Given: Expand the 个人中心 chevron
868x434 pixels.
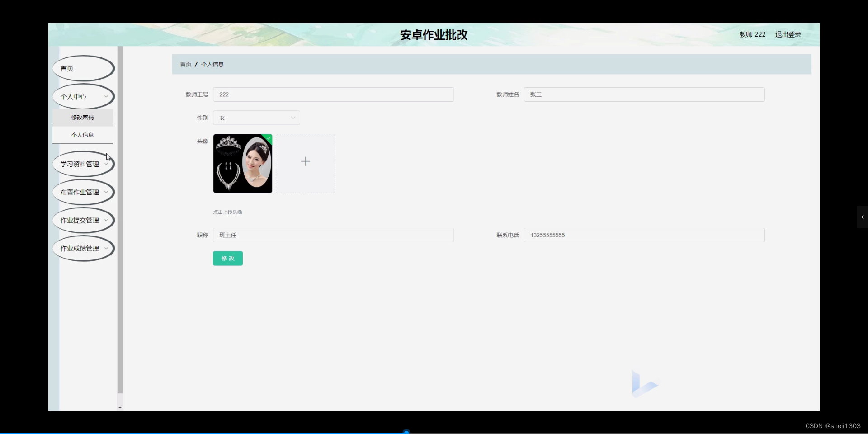Looking at the screenshot, I should click(106, 96).
